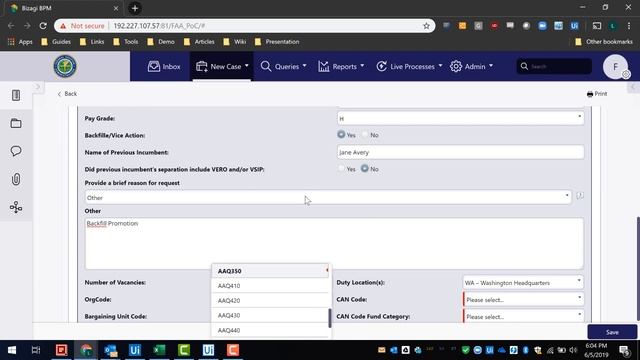640x360 pixels.
Task: Open the user profile avatar F
Action: tap(615, 67)
